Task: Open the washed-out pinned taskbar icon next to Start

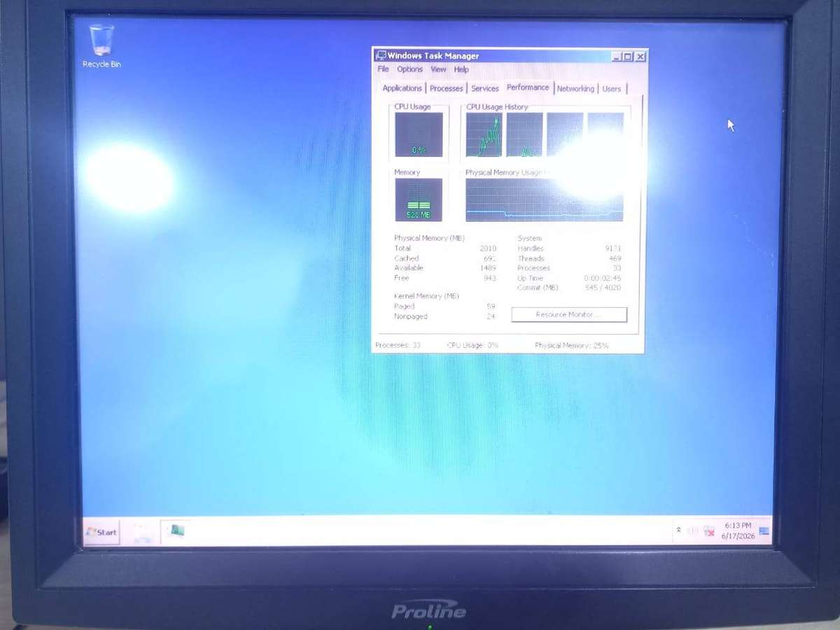Action: 143,532
